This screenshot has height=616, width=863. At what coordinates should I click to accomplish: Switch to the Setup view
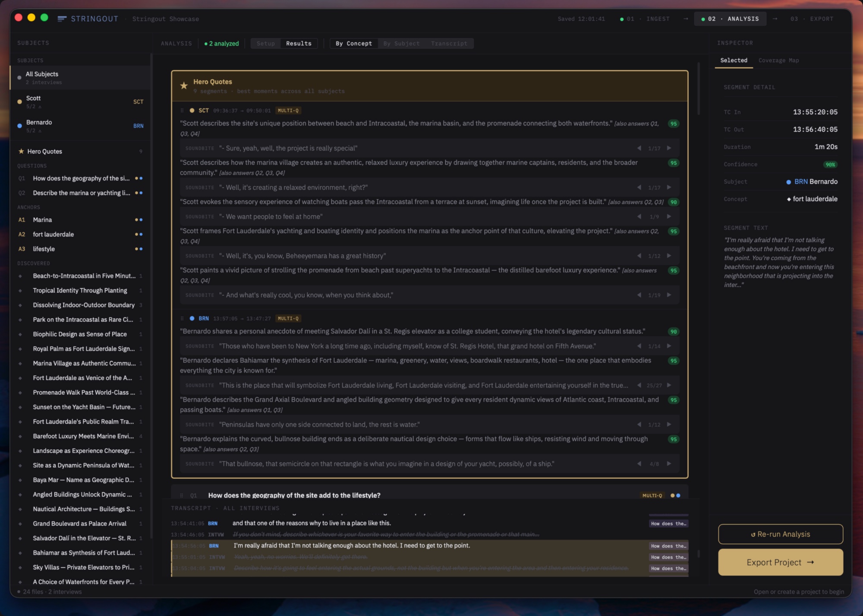pos(265,44)
